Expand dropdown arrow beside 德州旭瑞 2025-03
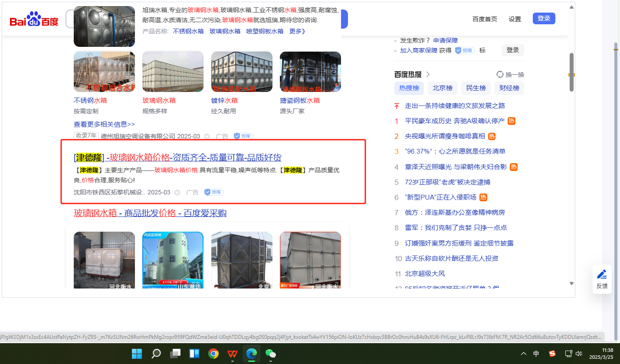 point(207,136)
